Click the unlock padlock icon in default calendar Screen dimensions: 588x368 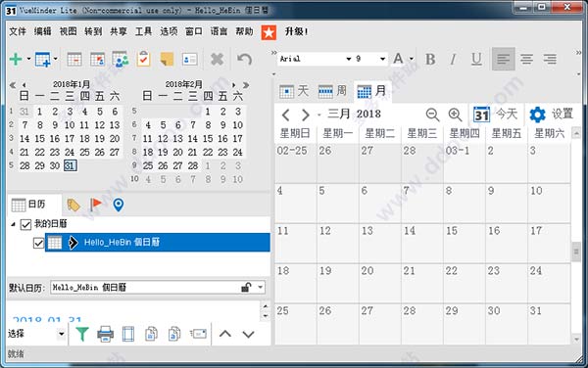[x=246, y=288]
